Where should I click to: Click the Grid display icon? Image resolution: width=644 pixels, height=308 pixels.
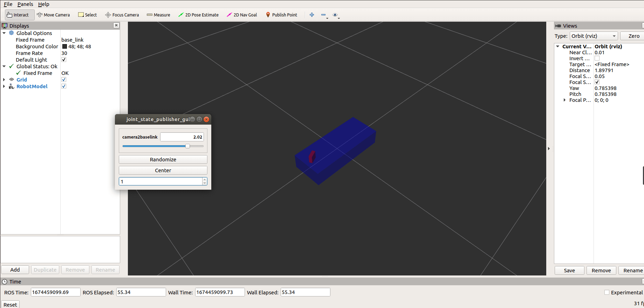pyautogui.click(x=12, y=79)
